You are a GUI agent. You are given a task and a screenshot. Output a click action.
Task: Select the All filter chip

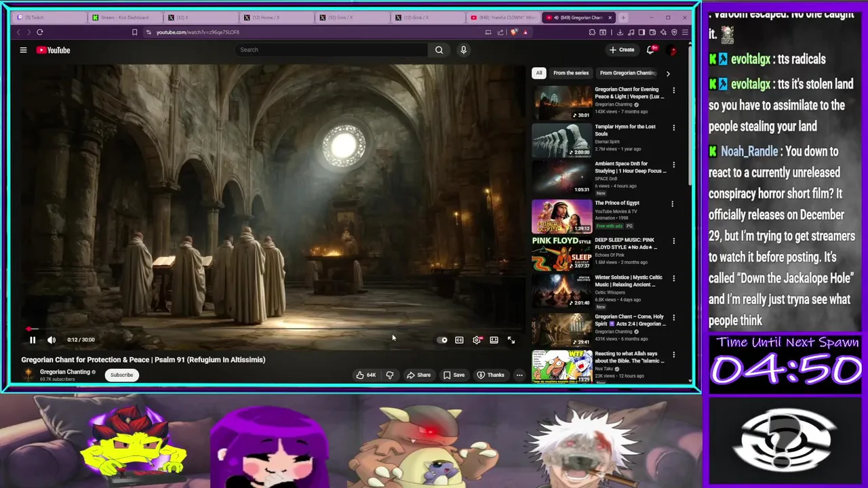[x=539, y=73]
